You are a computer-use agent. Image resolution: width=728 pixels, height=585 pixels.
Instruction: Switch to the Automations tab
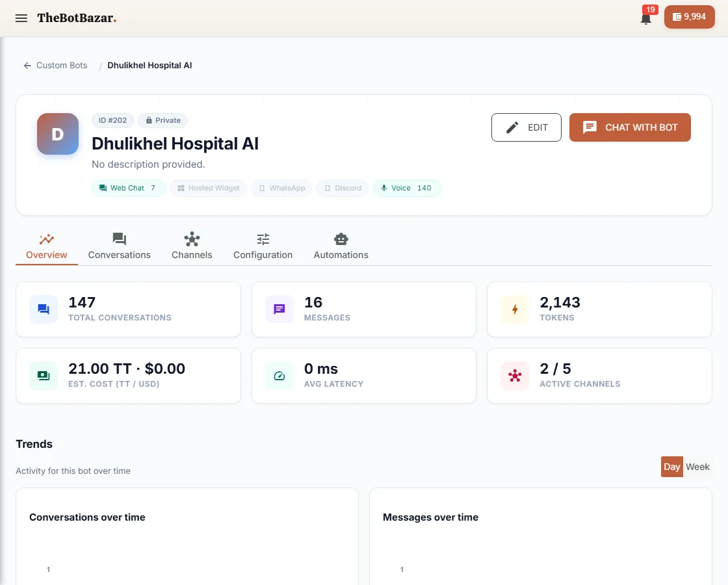pos(341,247)
